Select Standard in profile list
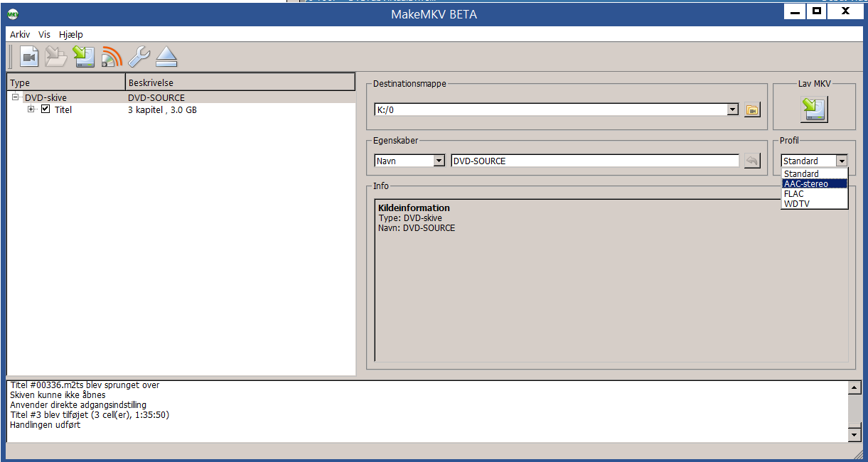The width and height of the screenshot is (868, 462). 815,173
